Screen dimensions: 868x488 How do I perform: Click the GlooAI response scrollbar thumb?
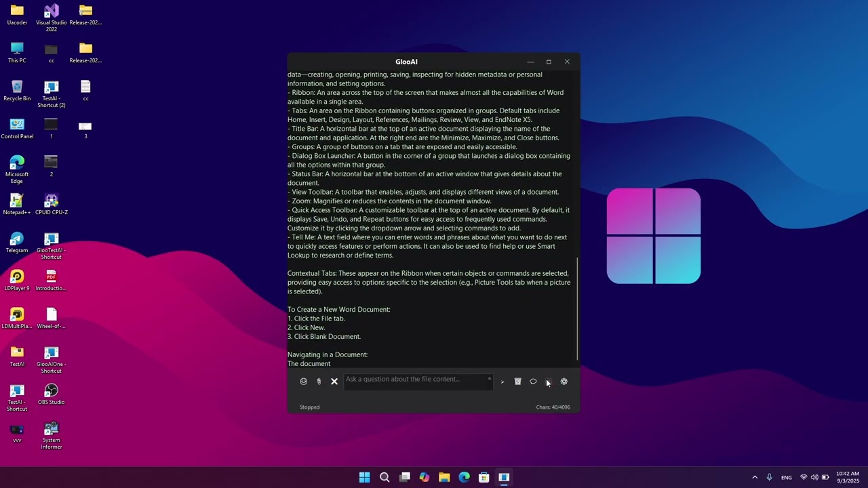[x=577, y=308]
